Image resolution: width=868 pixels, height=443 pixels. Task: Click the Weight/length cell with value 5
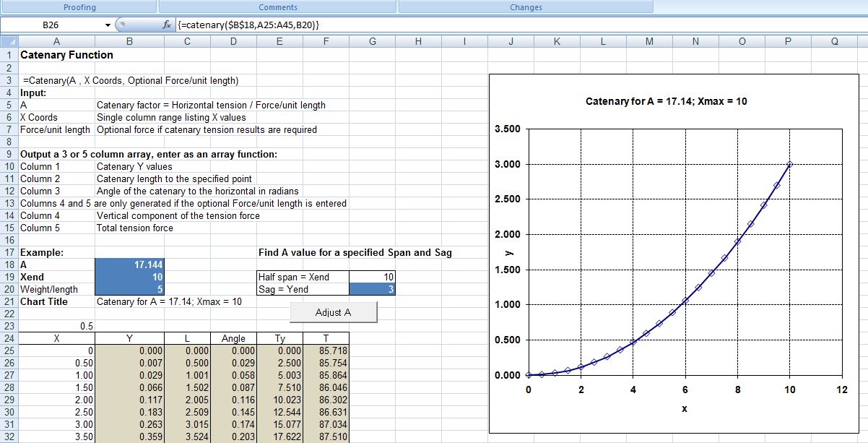[x=129, y=289]
